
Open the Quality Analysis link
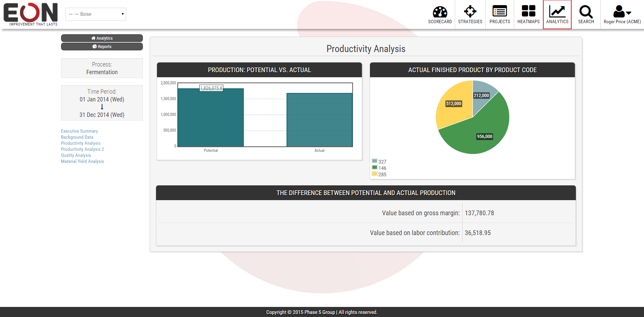pyautogui.click(x=76, y=155)
